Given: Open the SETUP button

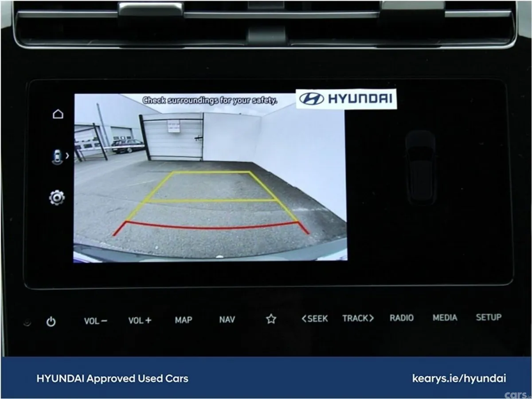Looking at the screenshot, I should pyautogui.click(x=489, y=317).
